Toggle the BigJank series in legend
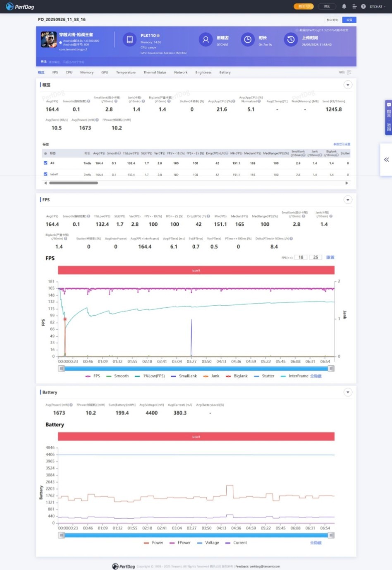The height and width of the screenshot is (570, 392). 237,376
